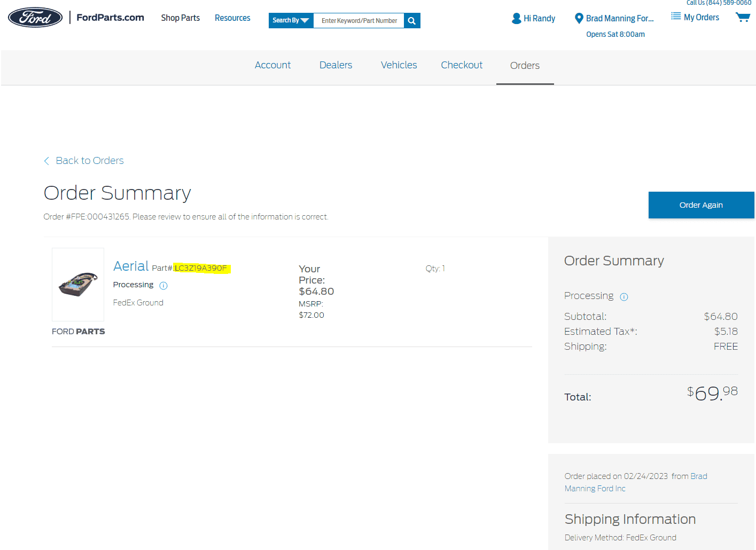Click the FORD PARTS brand label
The image size is (756, 550).
pyautogui.click(x=79, y=332)
